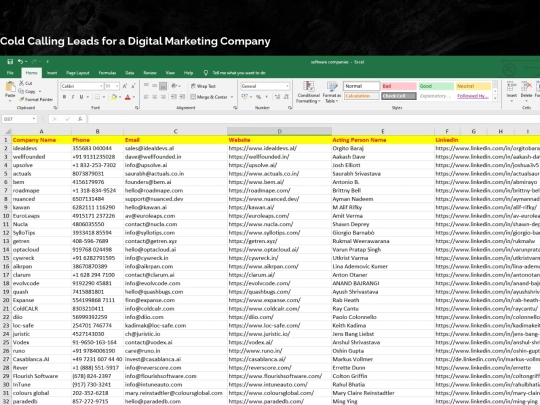Switch to the Formulas tab
Image resolution: width=540 pixels, height=405 pixels.
[x=107, y=73]
